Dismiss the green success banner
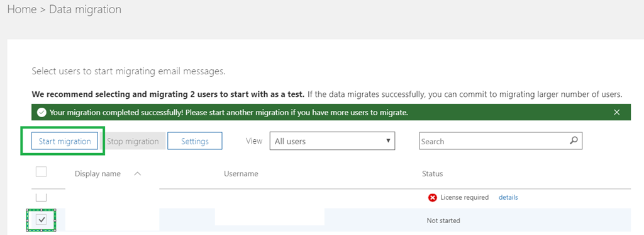 click(616, 112)
